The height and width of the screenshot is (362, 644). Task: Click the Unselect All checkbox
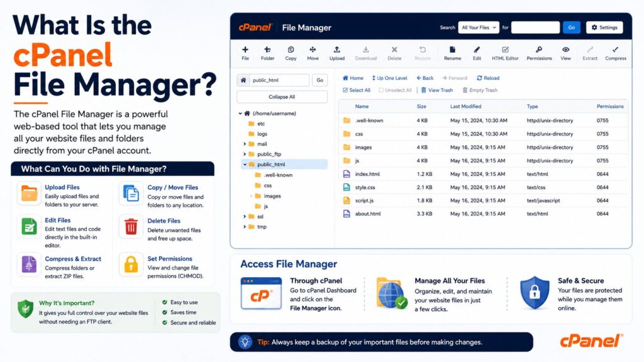[381, 90]
